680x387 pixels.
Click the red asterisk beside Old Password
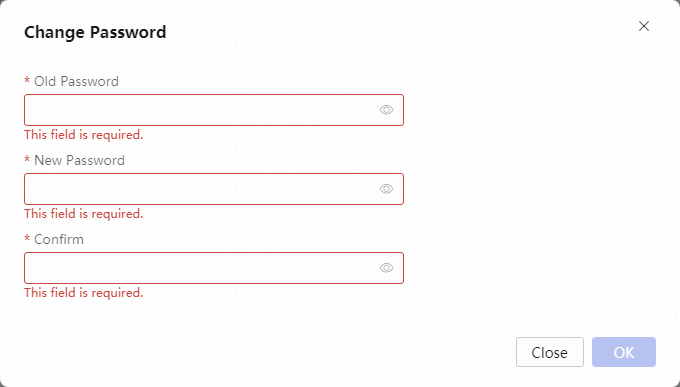click(27, 80)
